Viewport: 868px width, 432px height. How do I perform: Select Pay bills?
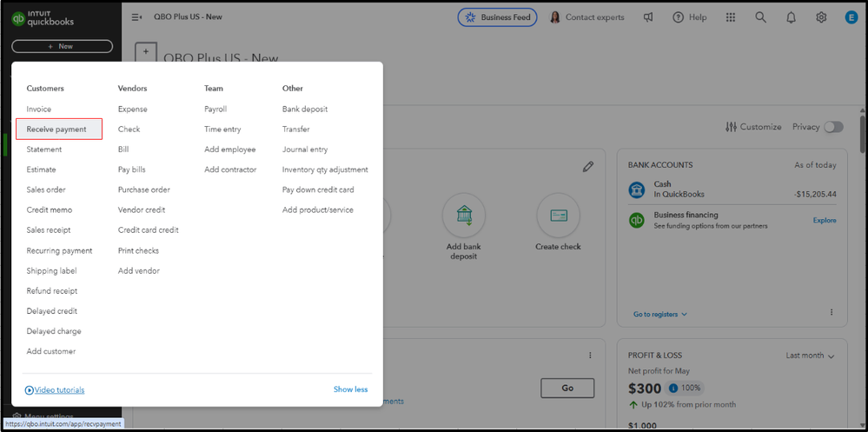(132, 169)
